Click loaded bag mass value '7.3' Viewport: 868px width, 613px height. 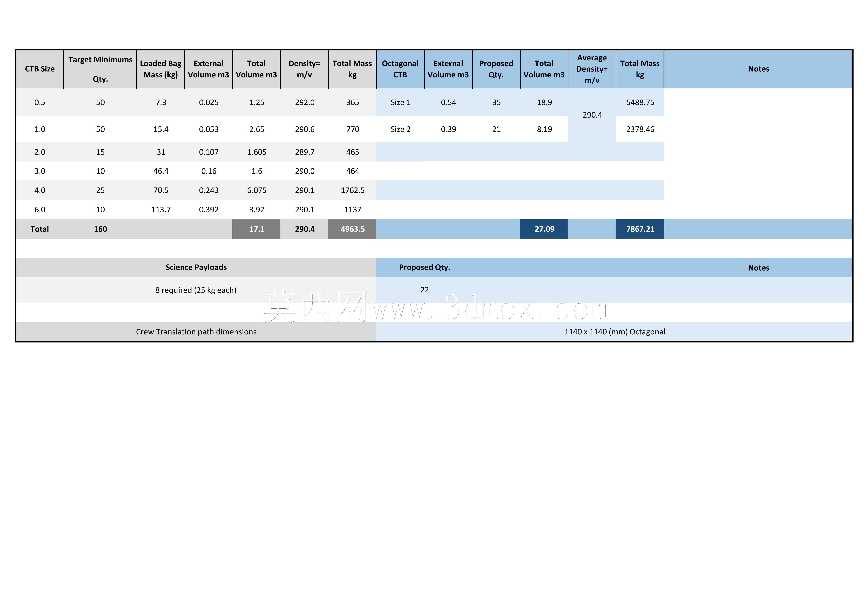coord(161,102)
